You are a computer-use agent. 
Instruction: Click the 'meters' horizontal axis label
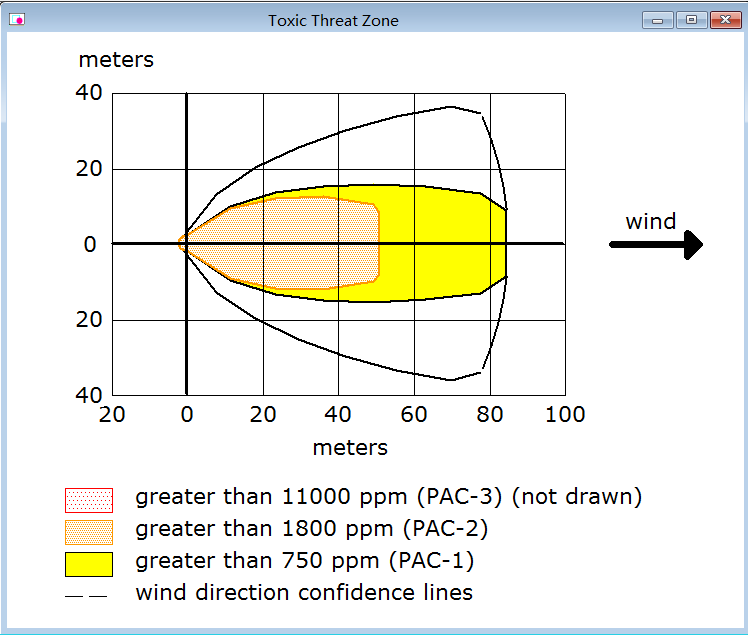click(x=350, y=448)
